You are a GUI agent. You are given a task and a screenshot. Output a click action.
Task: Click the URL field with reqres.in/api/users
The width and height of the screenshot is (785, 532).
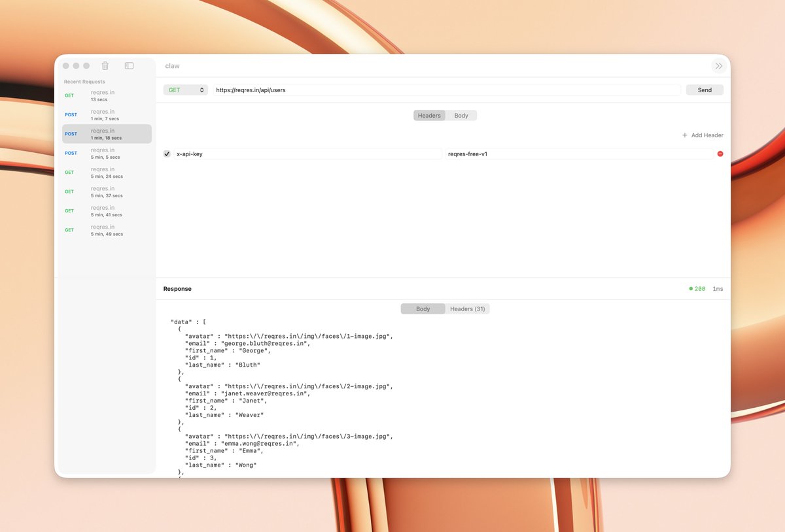(446, 90)
